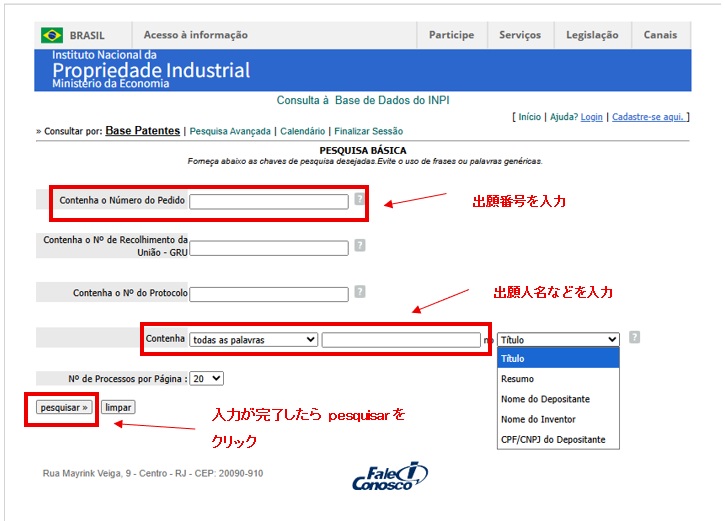
Task: Open the Cadastre-se aqui link
Action: [648, 117]
